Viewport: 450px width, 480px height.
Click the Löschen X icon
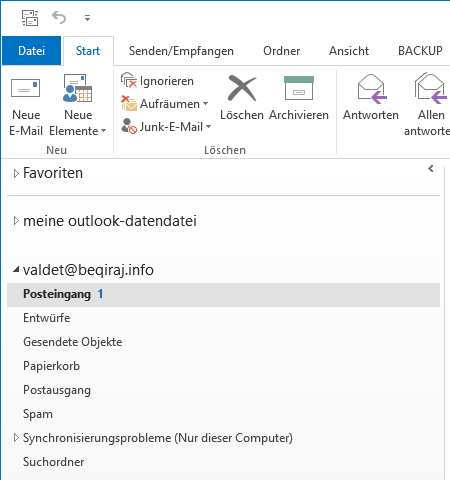pyautogui.click(x=242, y=88)
